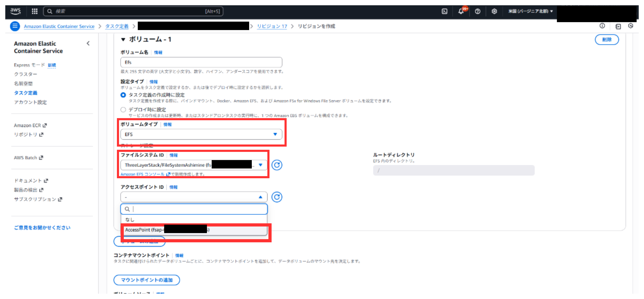Select 'タスク定義の作成時に設定' radio option

click(x=123, y=95)
